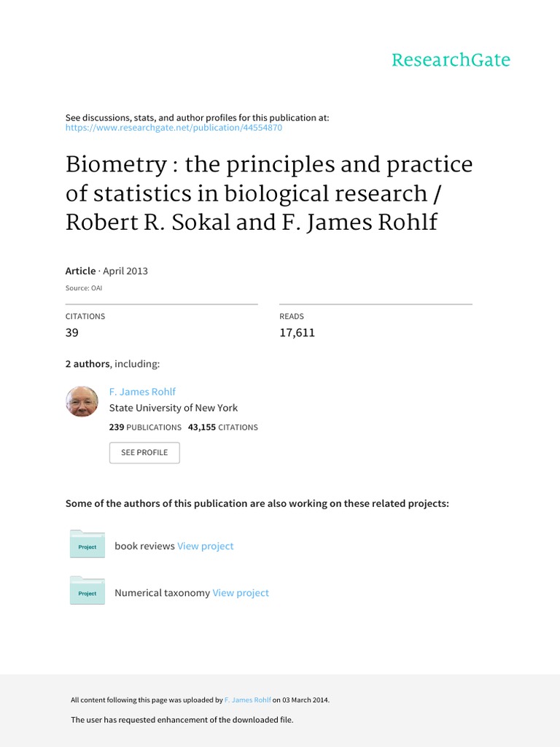Open F. James Rohlf author name link
560x747 pixels.
tap(142, 392)
